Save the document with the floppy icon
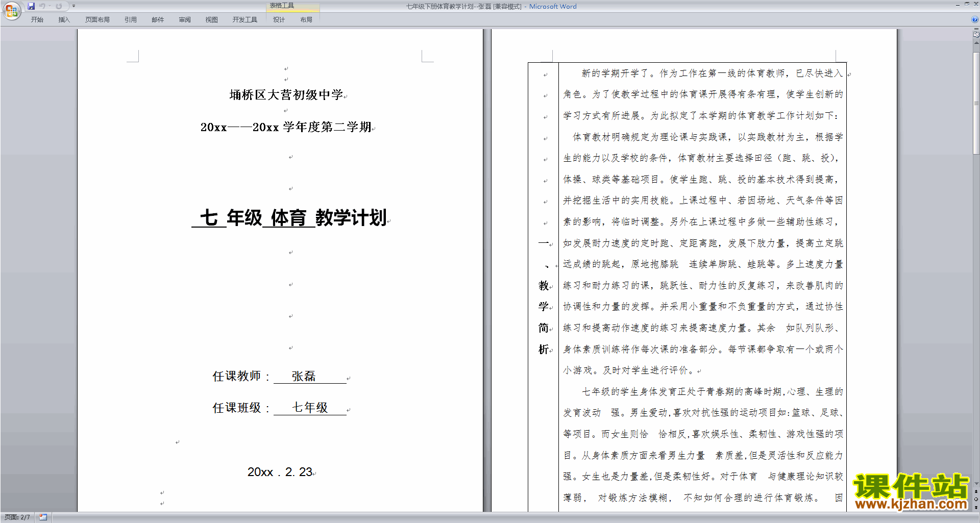Screen dimensions: 980x523 tap(31, 6)
